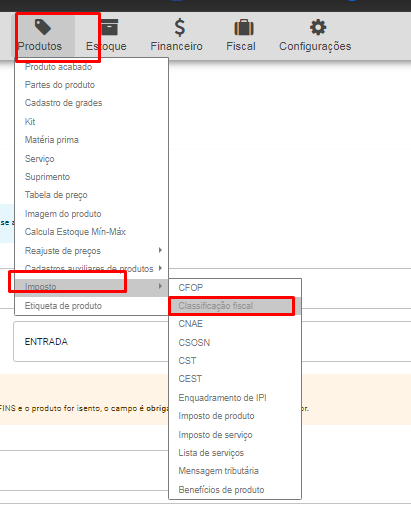
Task: Expand the Imposto submenu arrow
Action: [x=160, y=286]
